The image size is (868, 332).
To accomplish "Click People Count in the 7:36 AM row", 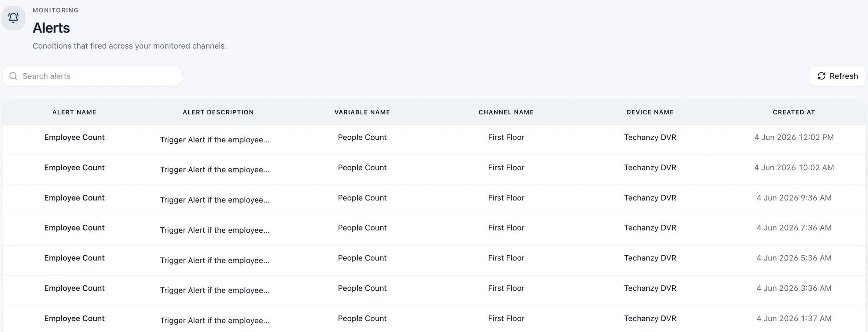I will click(x=362, y=228).
